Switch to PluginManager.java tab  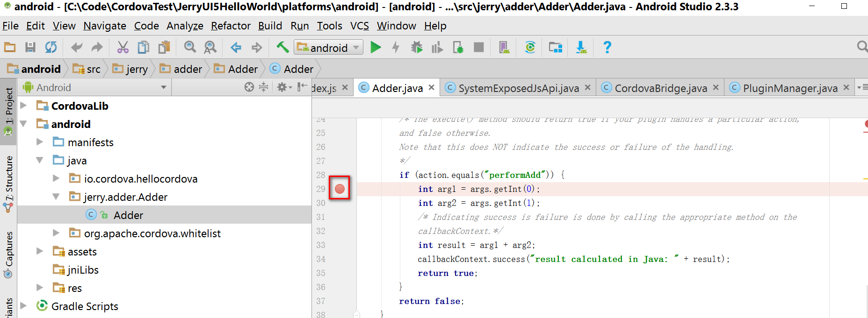tap(790, 88)
